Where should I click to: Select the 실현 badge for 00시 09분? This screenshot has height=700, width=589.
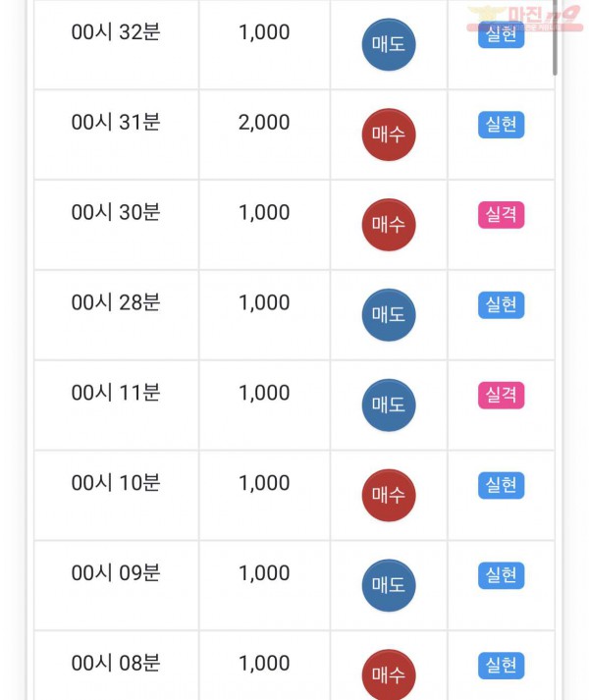[501, 575]
